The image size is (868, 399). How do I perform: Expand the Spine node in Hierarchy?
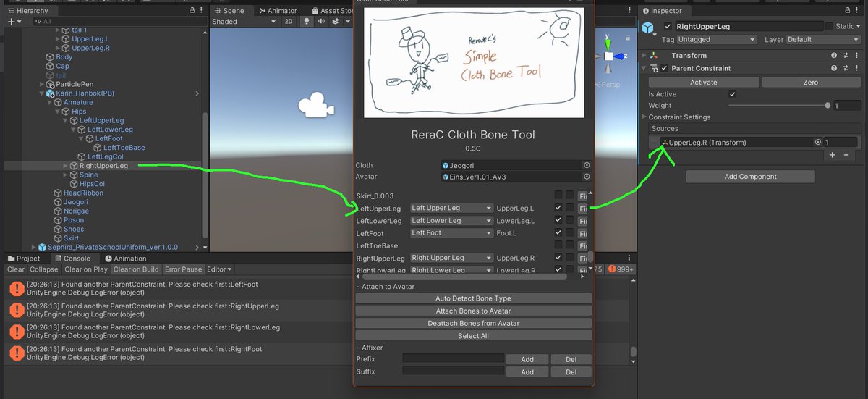66,175
